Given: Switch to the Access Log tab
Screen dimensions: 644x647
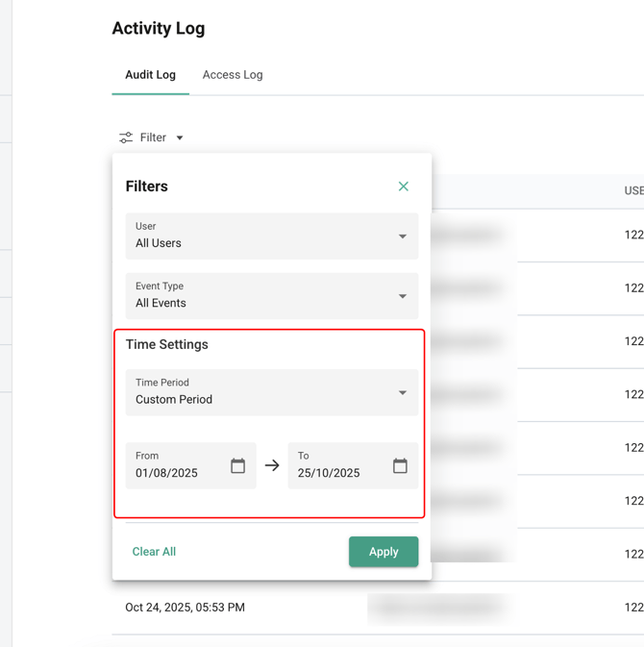Looking at the screenshot, I should point(232,75).
